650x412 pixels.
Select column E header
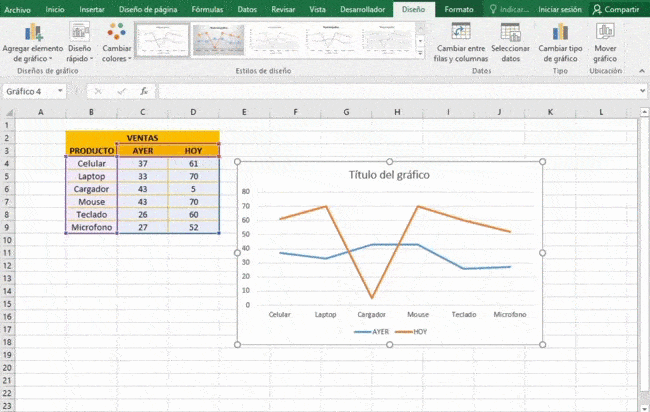coord(244,112)
